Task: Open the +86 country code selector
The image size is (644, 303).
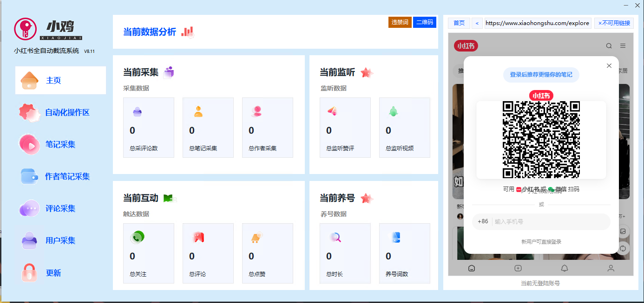Action: 483,222
